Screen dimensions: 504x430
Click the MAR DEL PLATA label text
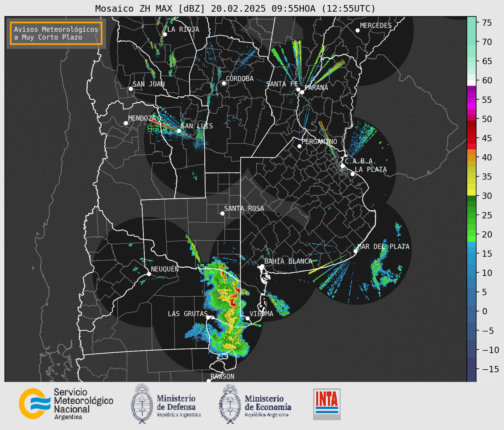click(383, 247)
